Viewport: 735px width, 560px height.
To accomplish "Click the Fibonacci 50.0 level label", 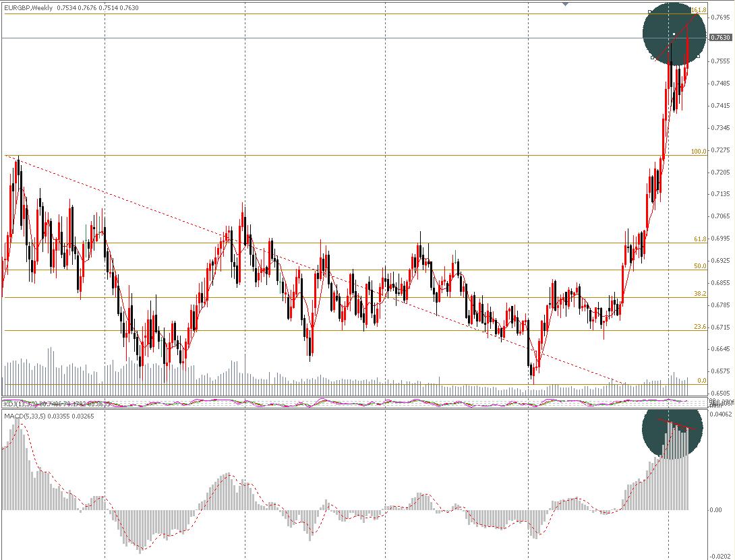I will point(700,266).
